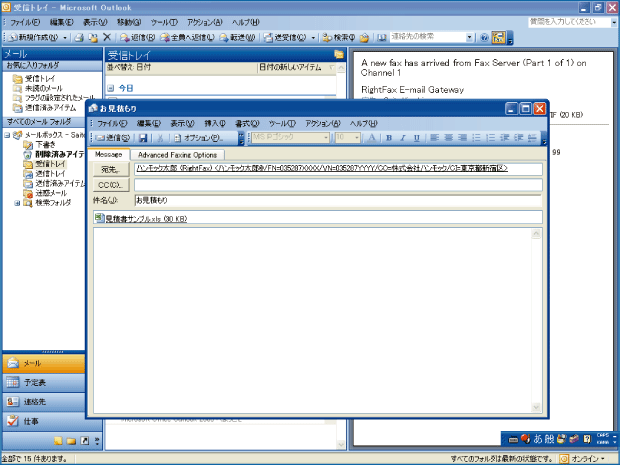Open the font name dropdown in compose window
This screenshot has height=465, width=620.
pos(326,138)
